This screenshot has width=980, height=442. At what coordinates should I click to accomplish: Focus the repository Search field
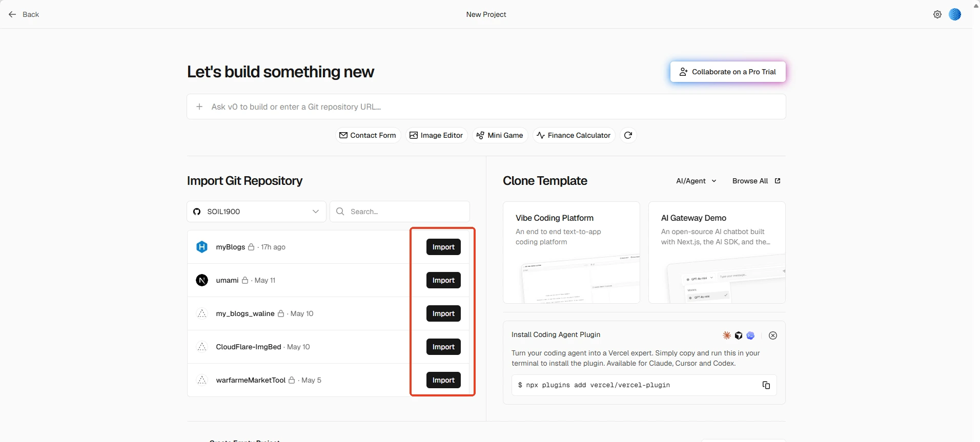400,212
